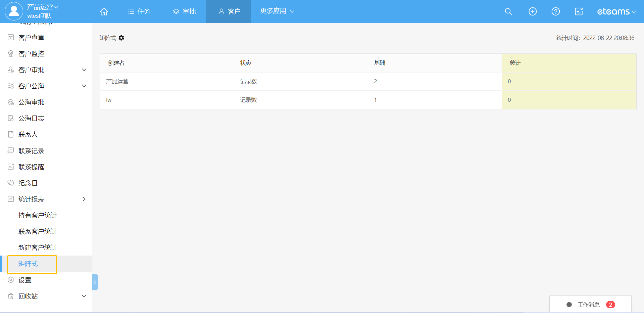The image size is (644, 313).
Task: Open 新建客户统计 report
Action: click(38, 248)
